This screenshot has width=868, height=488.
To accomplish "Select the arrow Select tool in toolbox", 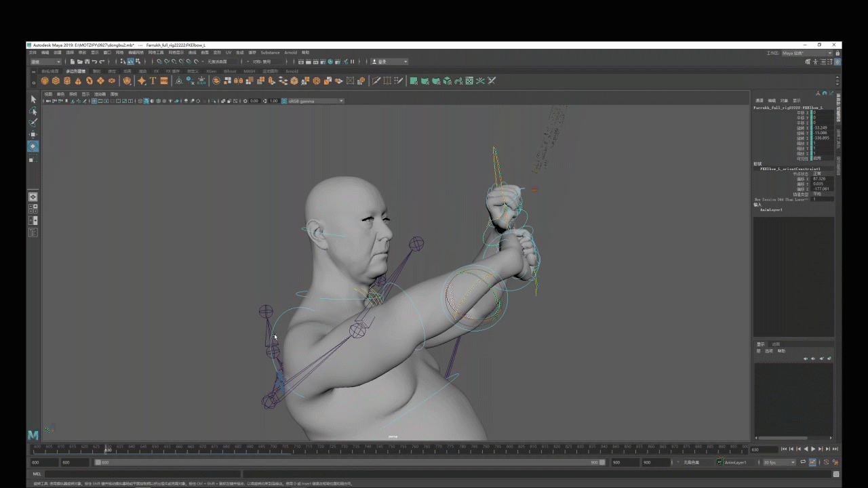I will (x=33, y=100).
